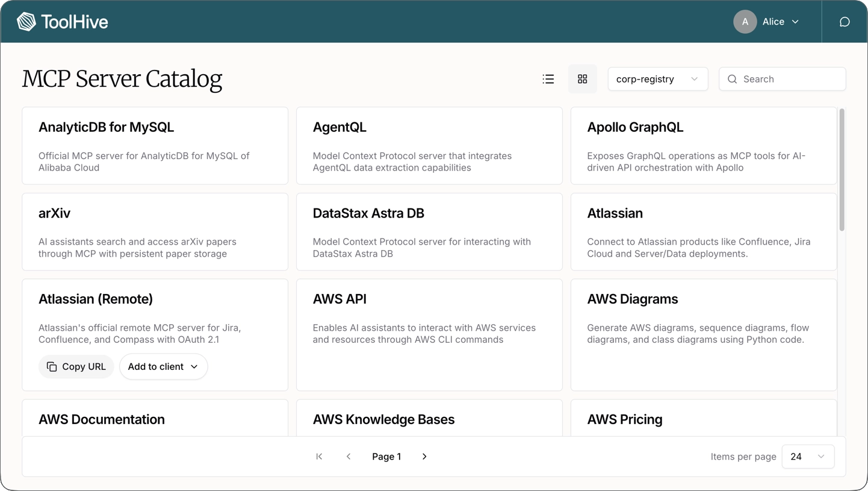Click the Page 1 label
Viewport: 868px width, 491px height.
coord(386,457)
